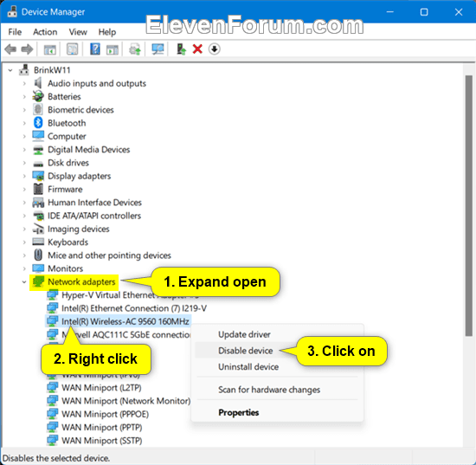Open the File menu
This screenshot has height=465, width=476.
coord(15,32)
